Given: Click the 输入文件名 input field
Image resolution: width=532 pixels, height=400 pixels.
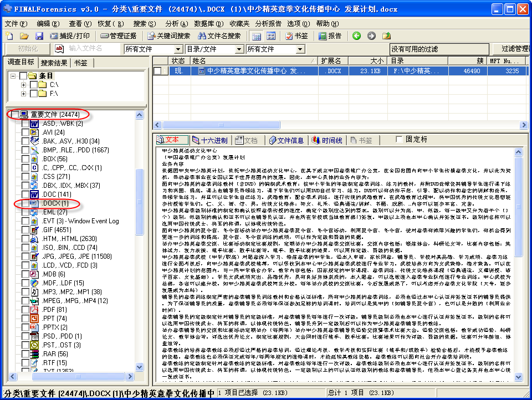Looking at the screenshot, I should tap(94, 49).
